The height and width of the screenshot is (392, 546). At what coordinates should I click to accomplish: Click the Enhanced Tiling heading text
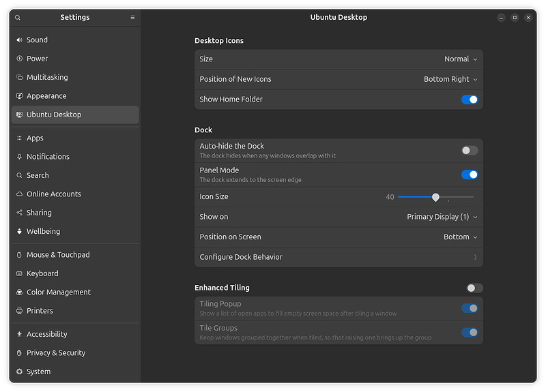[222, 288]
